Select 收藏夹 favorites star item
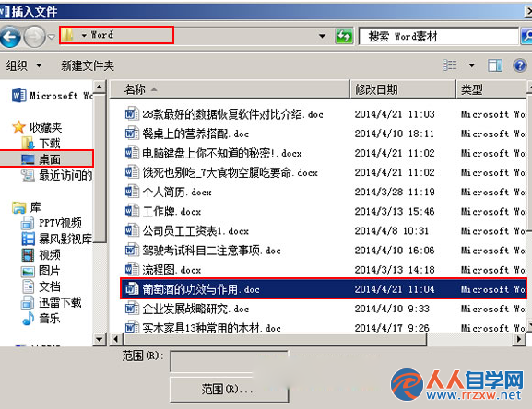The width and height of the screenshot is (532, 409). click(37, 127)
